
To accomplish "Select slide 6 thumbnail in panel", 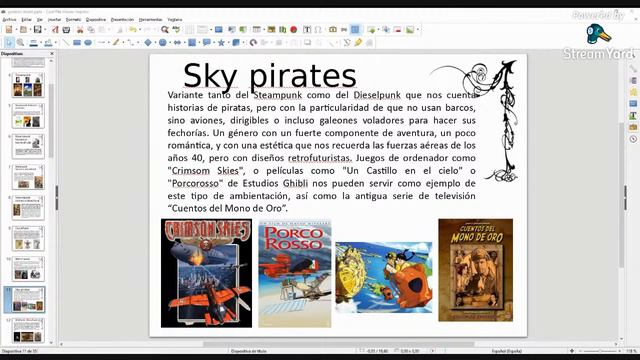I will pos(28,146).
